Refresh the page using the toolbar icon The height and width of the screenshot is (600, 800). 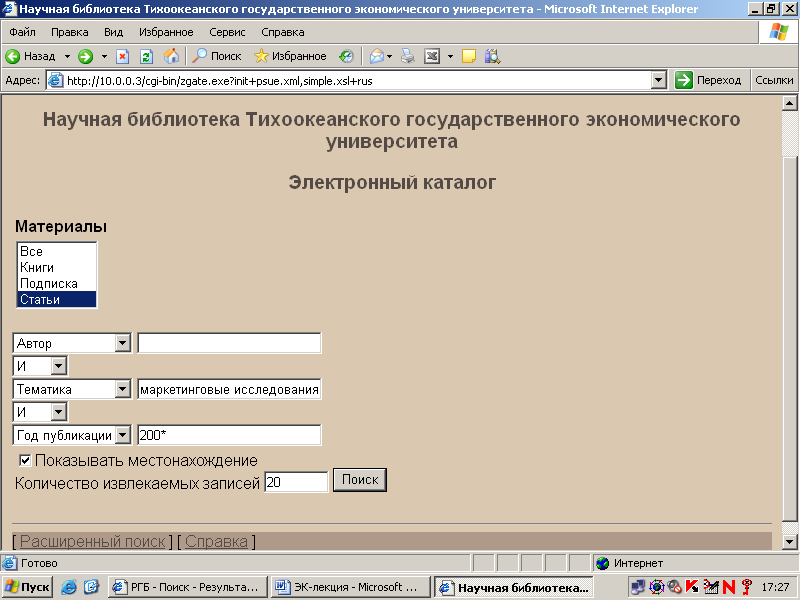pos(146,56)
